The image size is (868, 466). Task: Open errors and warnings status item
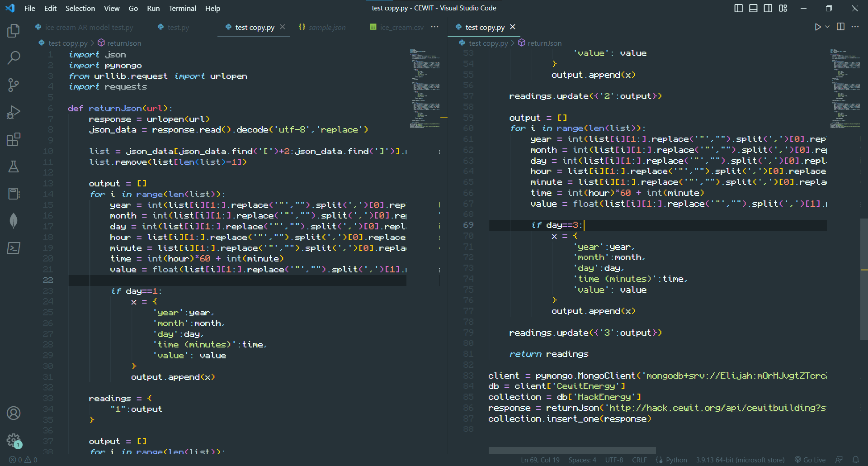click(24, 460)
